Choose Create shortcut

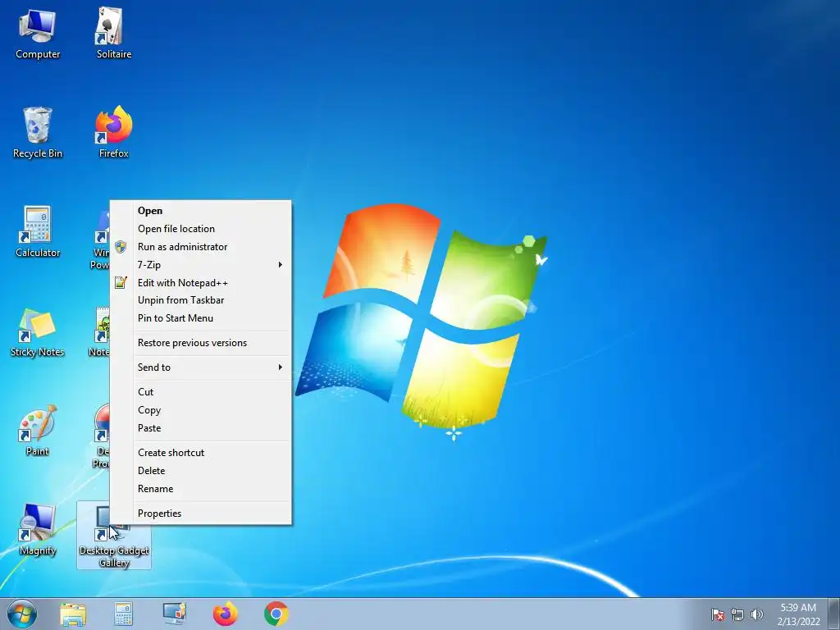tap(202, 453)
